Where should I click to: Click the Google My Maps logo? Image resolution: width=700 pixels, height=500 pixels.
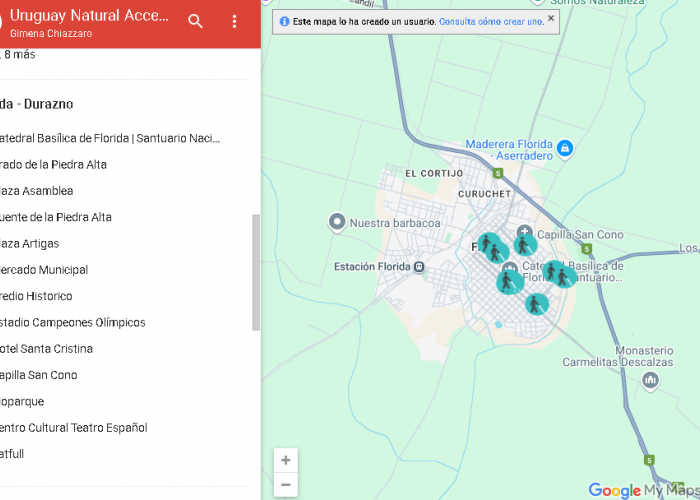point(638,490)
